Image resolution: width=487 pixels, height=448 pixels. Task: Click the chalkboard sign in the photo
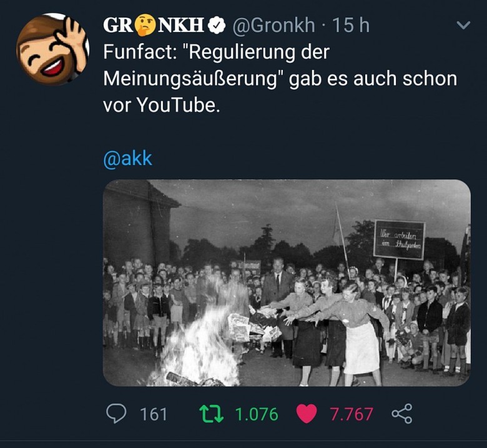[399, 239]
